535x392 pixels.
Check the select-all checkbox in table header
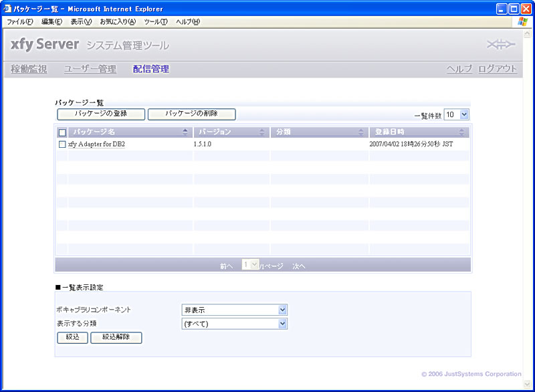click(62, 132)
